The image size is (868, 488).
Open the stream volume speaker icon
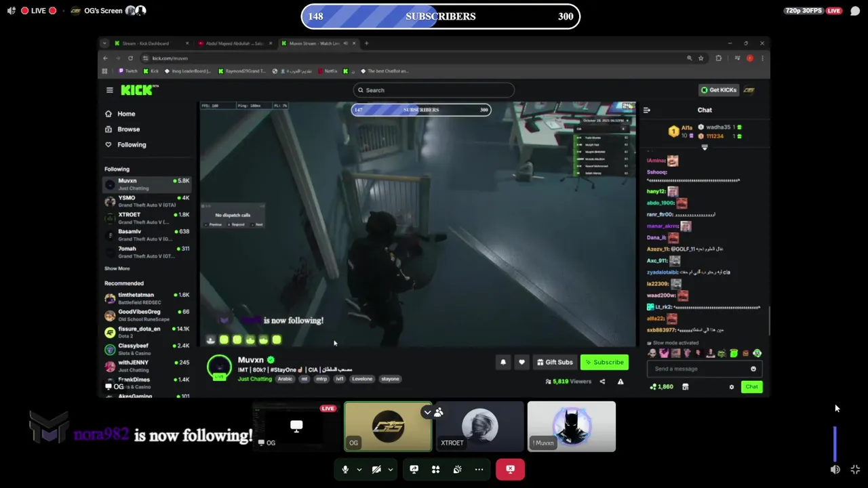[835, 469]
